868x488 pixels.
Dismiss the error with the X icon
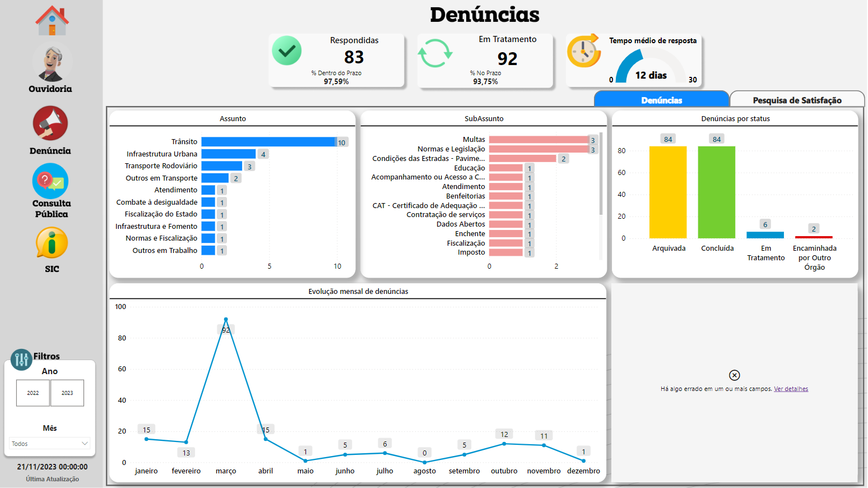pyautogui.click(x=734, y=375)
